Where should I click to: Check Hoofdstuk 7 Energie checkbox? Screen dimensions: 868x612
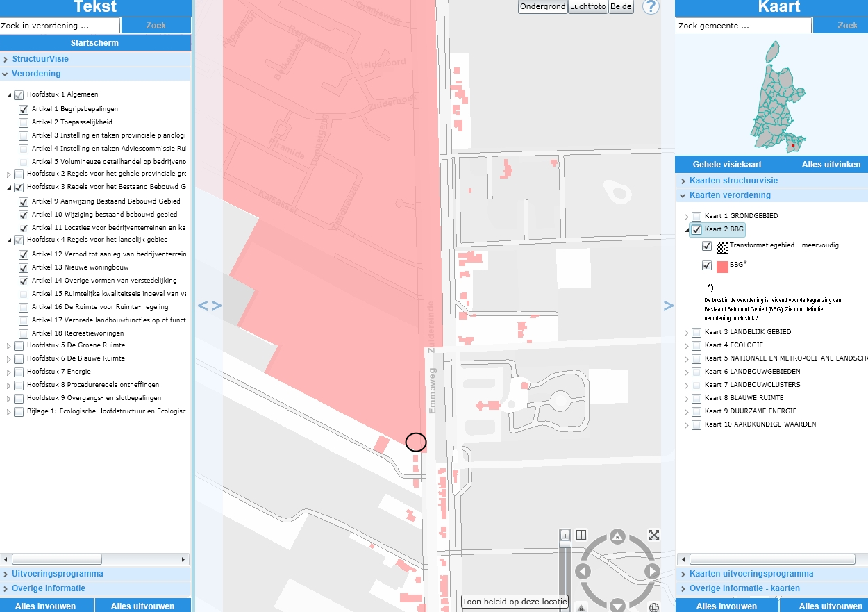pyautogui.click(x=19, y=372)
